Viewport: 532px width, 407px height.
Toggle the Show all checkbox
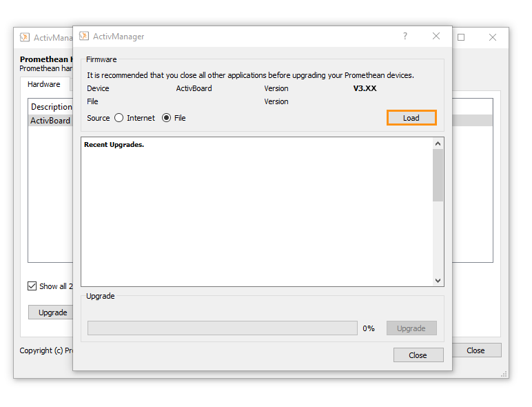[x=32, y=286]
